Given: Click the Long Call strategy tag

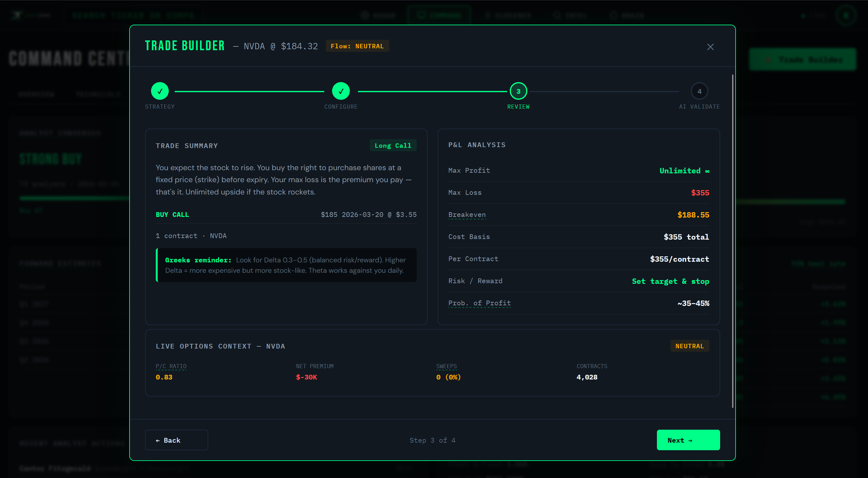Looking at the screenshot, I should [392, 146].
